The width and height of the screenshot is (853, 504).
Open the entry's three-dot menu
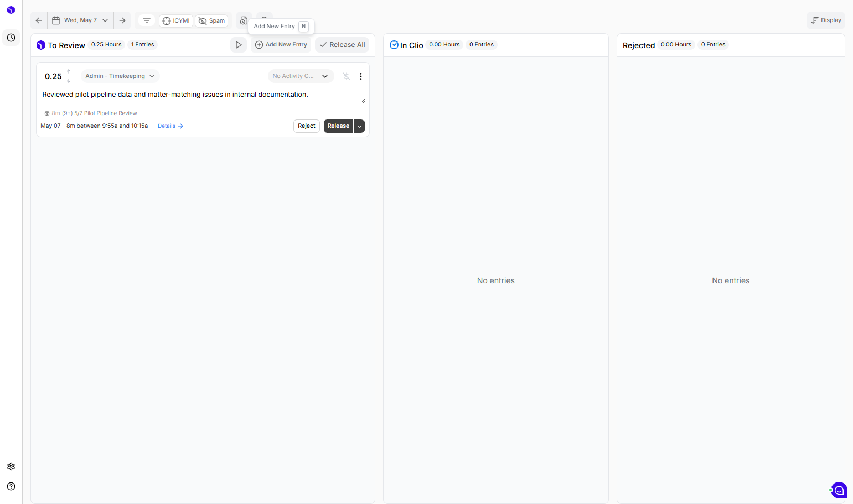(x=361, y=76)
